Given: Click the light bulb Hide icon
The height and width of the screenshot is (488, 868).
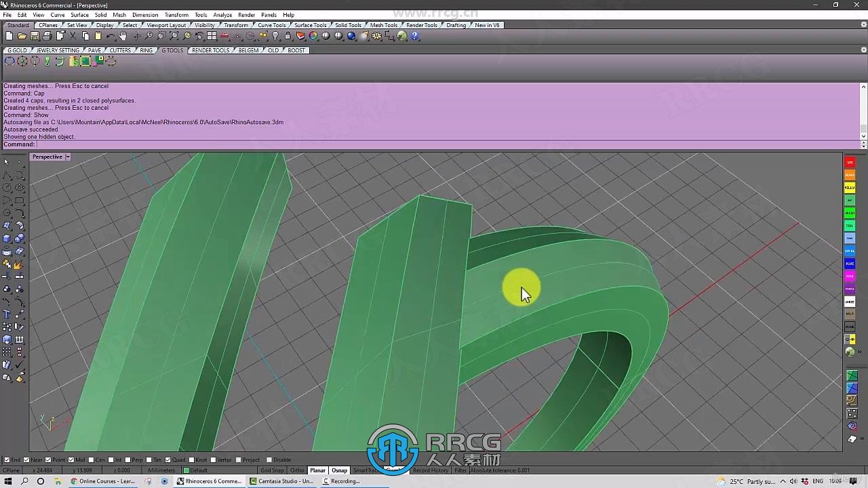Looking at the screenshot, I should click(x=275, y=36).
